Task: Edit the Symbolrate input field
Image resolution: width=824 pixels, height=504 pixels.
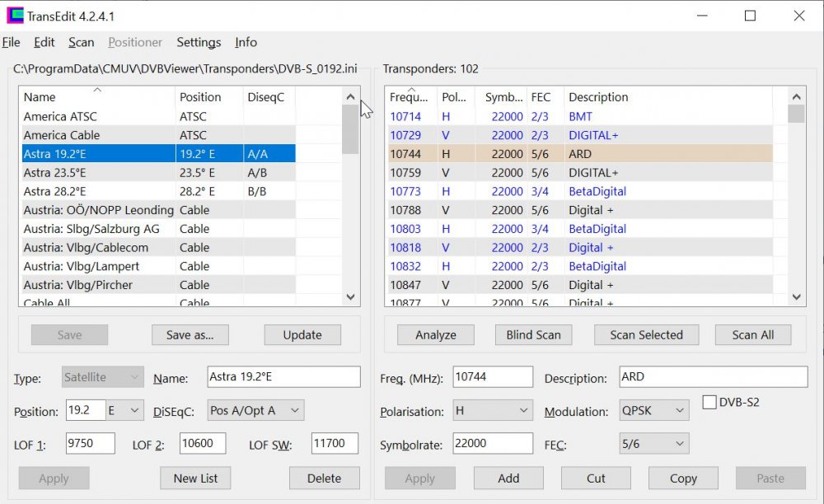Action: (x=493, y=443)
